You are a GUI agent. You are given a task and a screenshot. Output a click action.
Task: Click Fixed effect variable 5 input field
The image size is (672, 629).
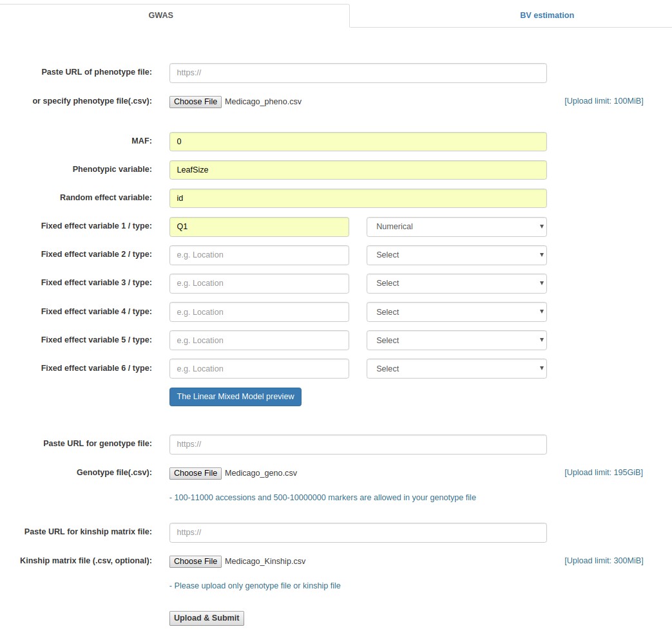pyautogui.click(x=259, y=340)
